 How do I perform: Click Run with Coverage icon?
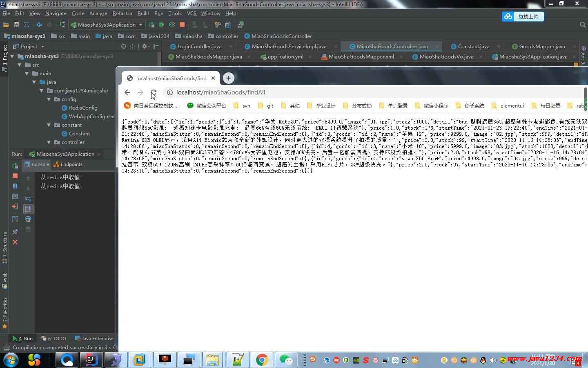[172, 25]
